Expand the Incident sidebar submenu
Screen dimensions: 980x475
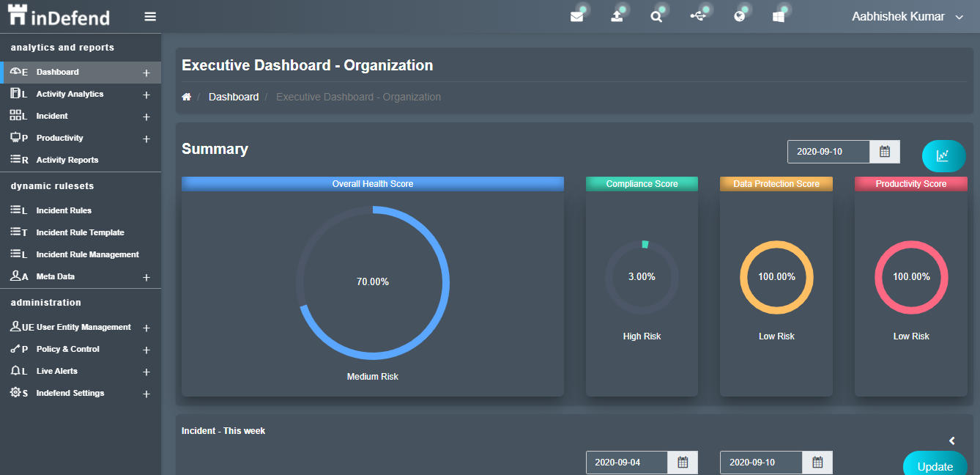click(146, 117)
